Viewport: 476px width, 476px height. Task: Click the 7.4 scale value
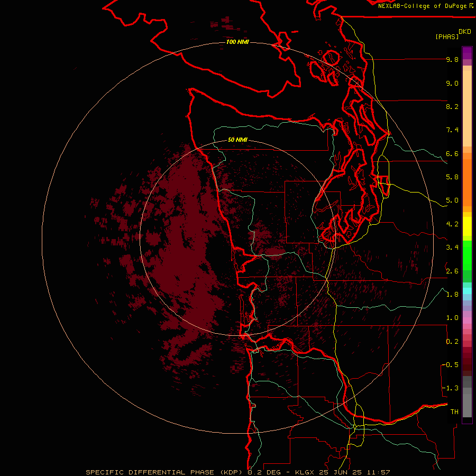(x=452, y=130)
